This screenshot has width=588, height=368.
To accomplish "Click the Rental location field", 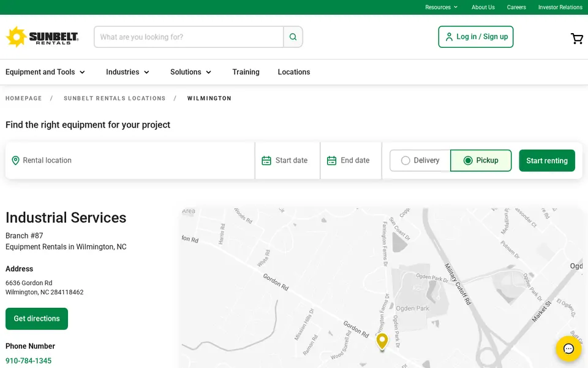I will tap(130, 160).
